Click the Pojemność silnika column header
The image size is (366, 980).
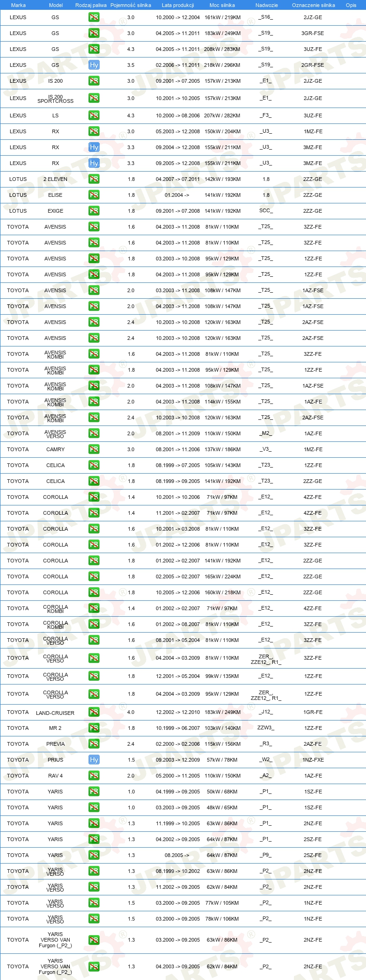coord(131,5)
